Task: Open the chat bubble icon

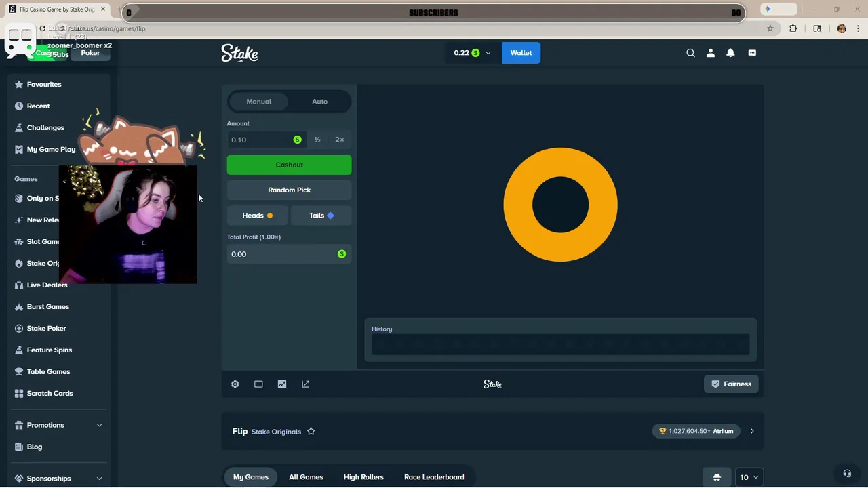Action: coord(752,53)
